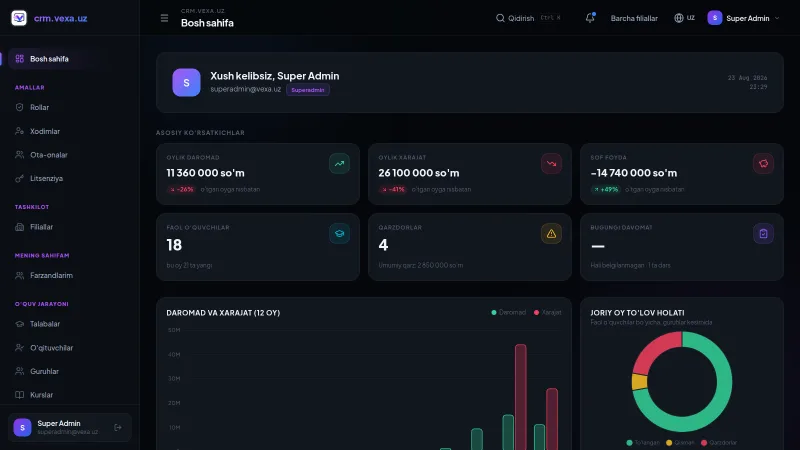Click the Qarzdorlar warning triangle icon
This screenshot has width=800, height=450.
552,234
